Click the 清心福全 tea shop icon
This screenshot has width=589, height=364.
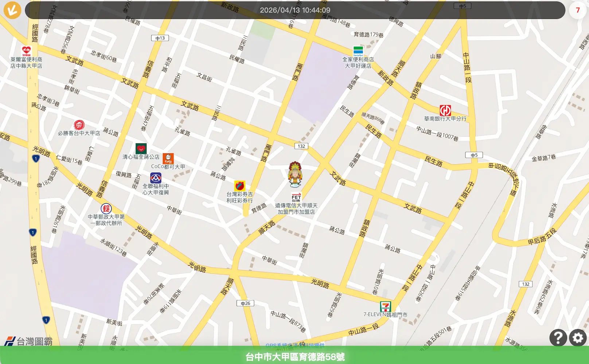pos(141,149)
